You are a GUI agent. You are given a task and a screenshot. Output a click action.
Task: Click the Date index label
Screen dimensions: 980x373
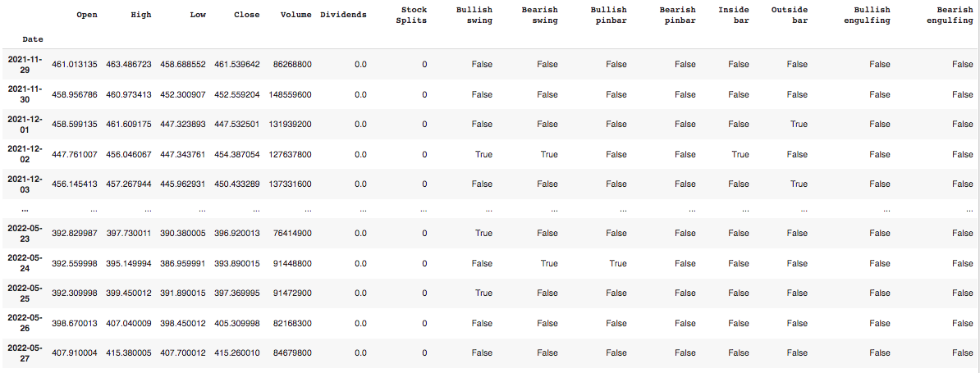point(34,39)
